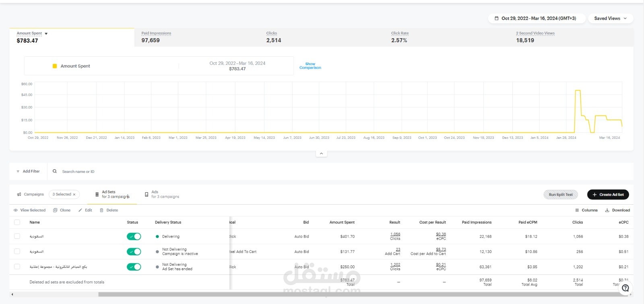The height and width of the screenshot is (304, 644).
Task: Sort by the Name column header
Action: tap(35, 222)
